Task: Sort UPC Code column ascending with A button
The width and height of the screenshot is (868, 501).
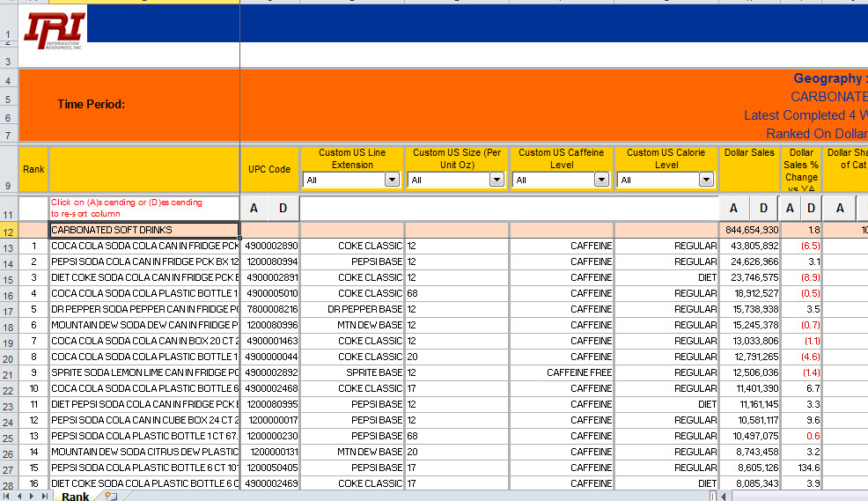Action: pos(254,208)
